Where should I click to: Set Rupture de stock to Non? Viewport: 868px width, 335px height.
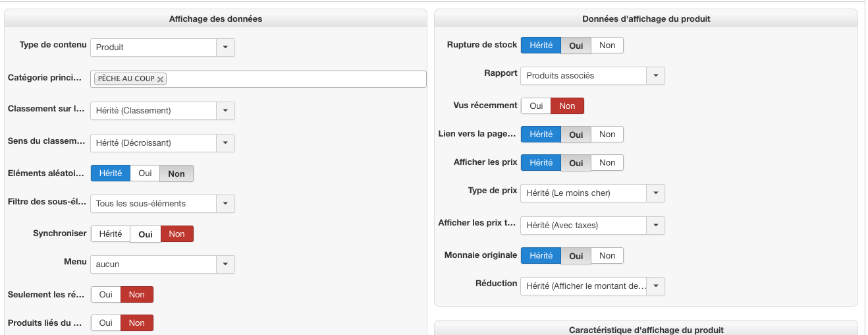[x=607, y=46]
